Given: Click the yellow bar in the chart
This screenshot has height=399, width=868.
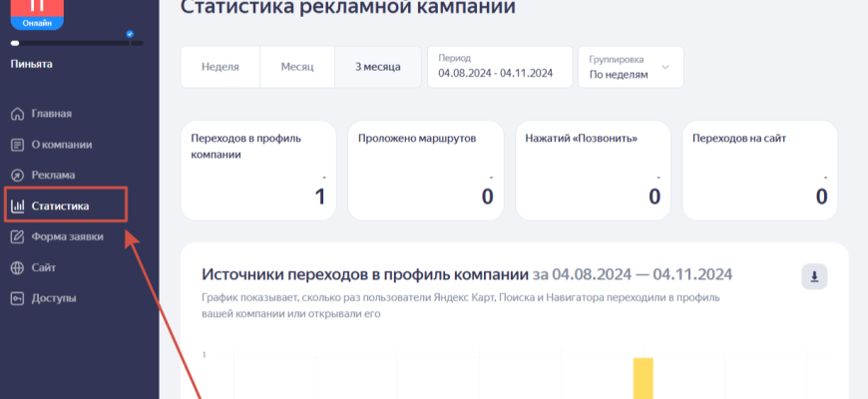Looking at the screenshot, I should coord(644,378).
